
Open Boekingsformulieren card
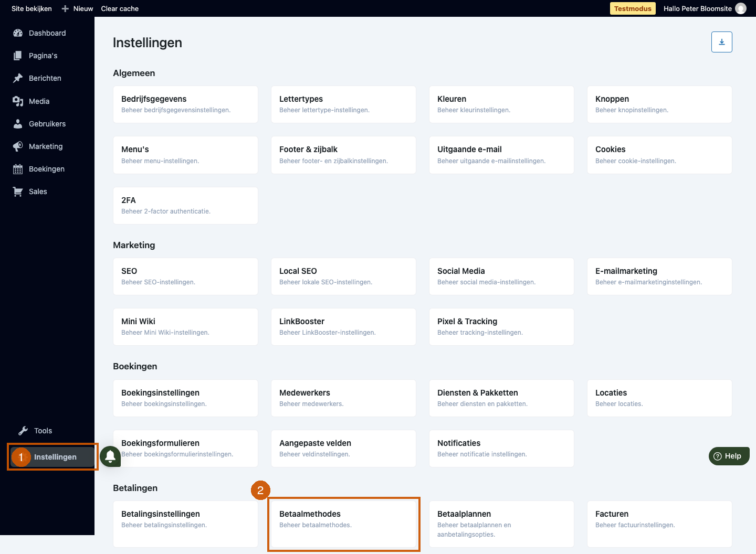185,449
